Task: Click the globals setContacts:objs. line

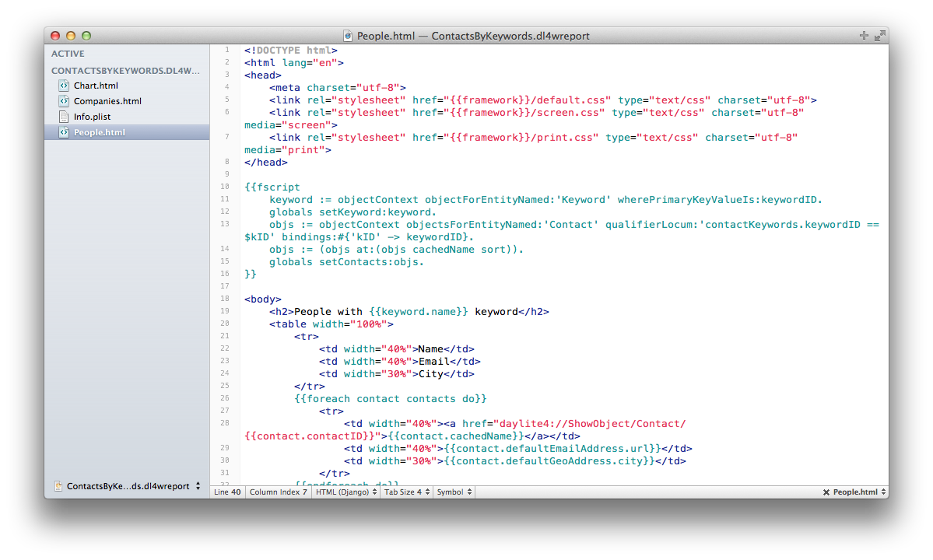Action: click(346, 262)
